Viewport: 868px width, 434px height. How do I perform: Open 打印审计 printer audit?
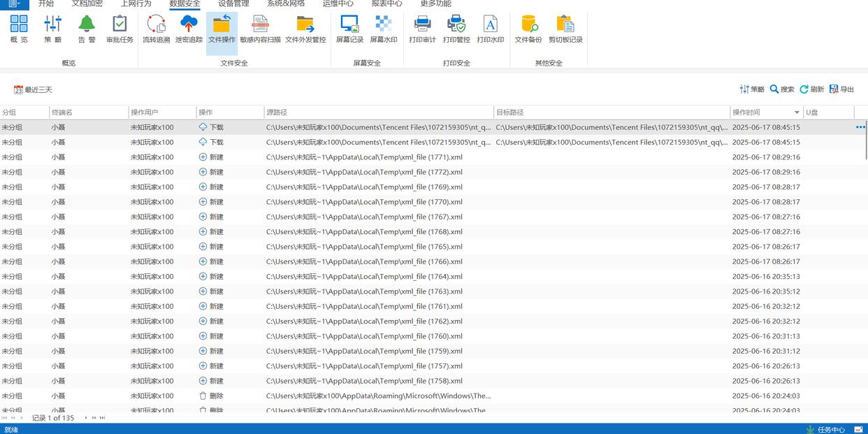422,29
